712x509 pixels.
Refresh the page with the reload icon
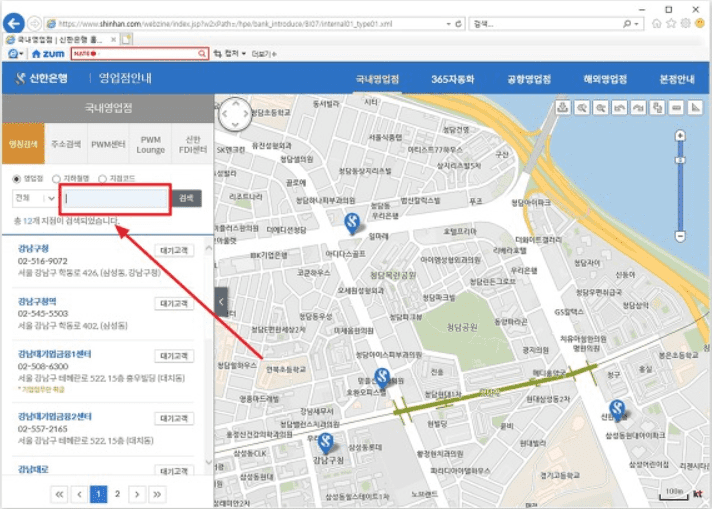coord(459,24)
